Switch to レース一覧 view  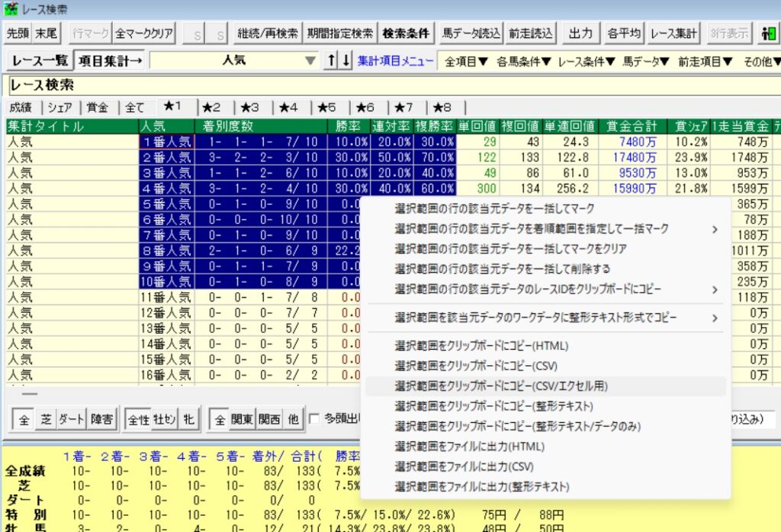(40, 61)
